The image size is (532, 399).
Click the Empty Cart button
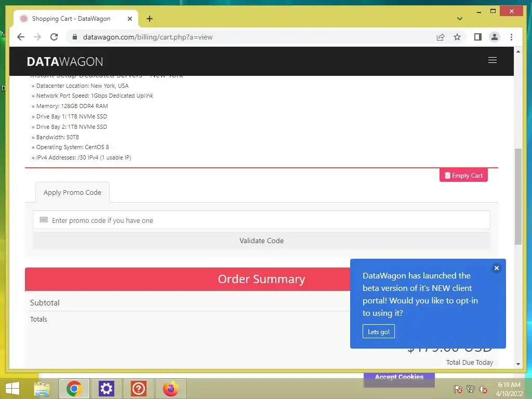(x=463, y=176)
